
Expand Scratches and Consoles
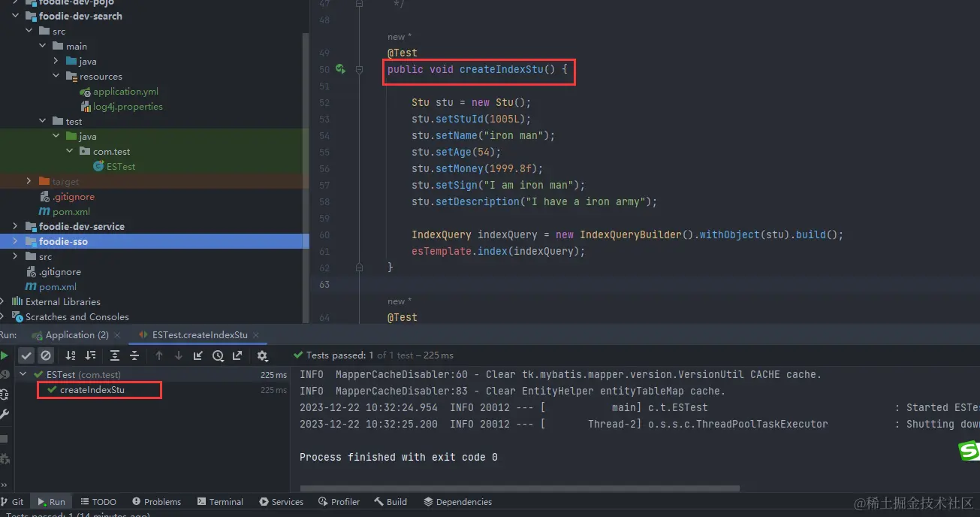coord(2,316)
